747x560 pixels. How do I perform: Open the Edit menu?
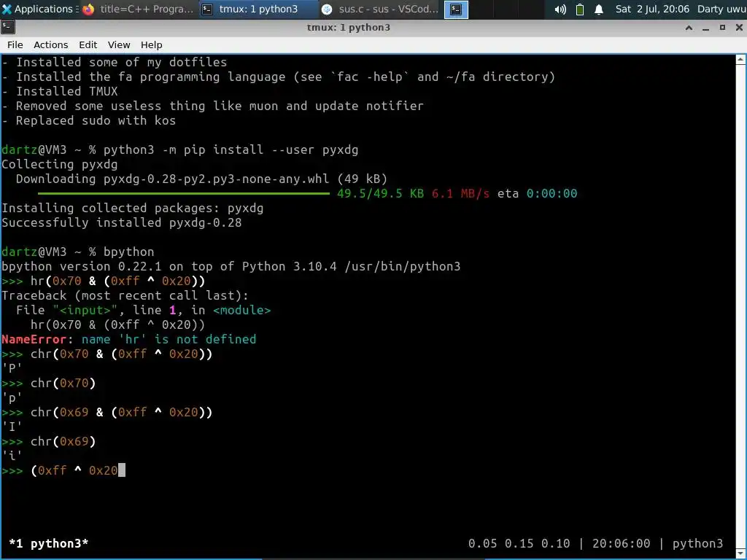88,44
